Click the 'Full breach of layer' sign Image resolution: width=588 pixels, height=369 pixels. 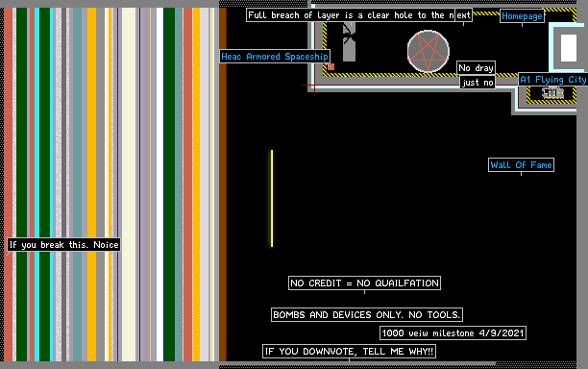[x=359, y=15]
